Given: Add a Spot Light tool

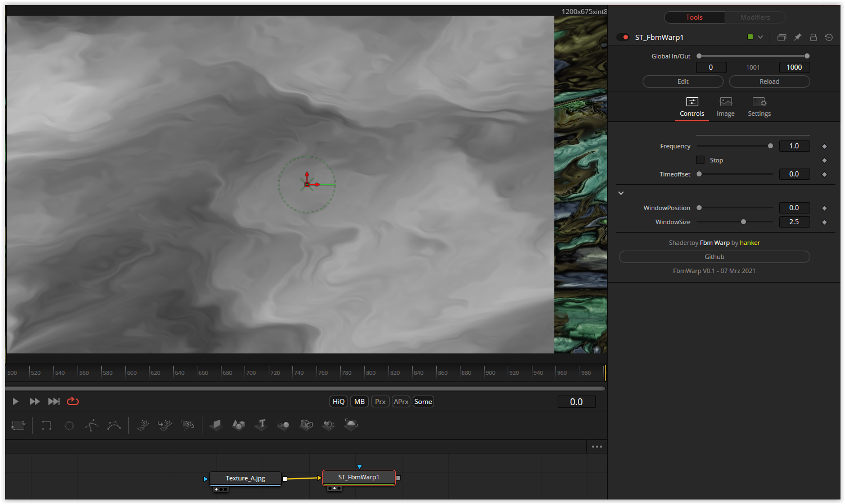Looking at the screenshot, I should tap(328, 425).
